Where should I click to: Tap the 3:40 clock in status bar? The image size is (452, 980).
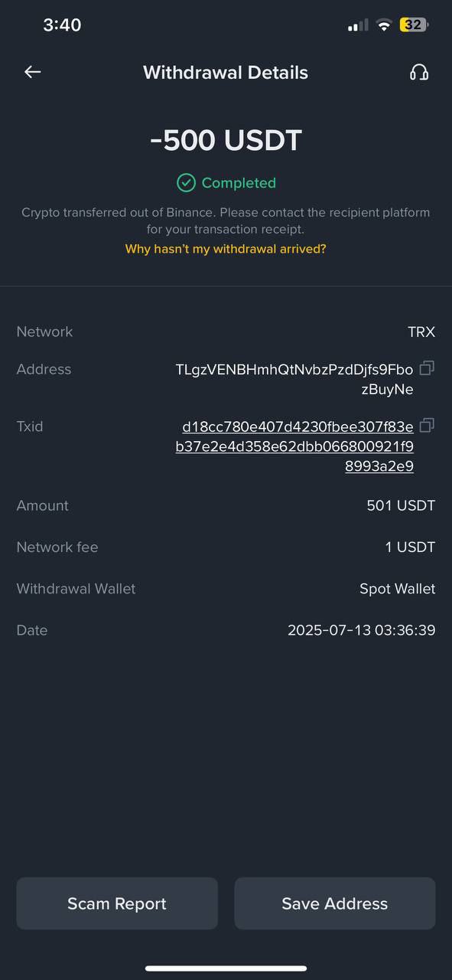[62, 24]
